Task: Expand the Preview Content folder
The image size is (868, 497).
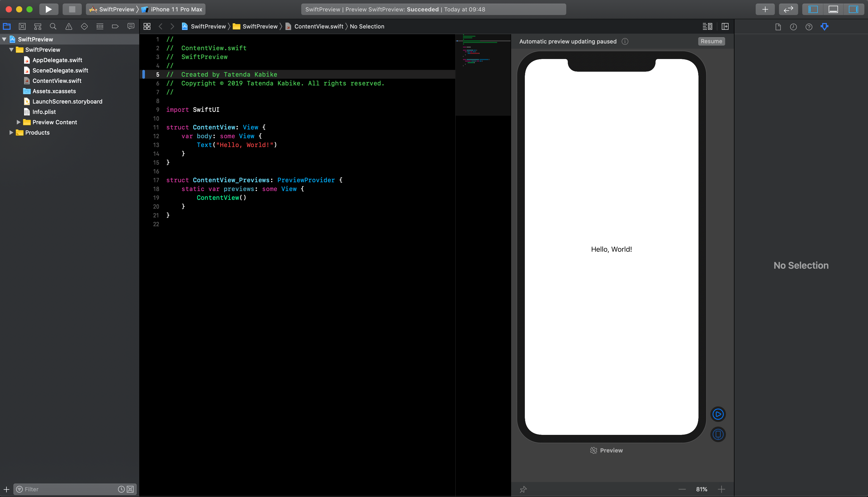Action: (x=18, y=122)
